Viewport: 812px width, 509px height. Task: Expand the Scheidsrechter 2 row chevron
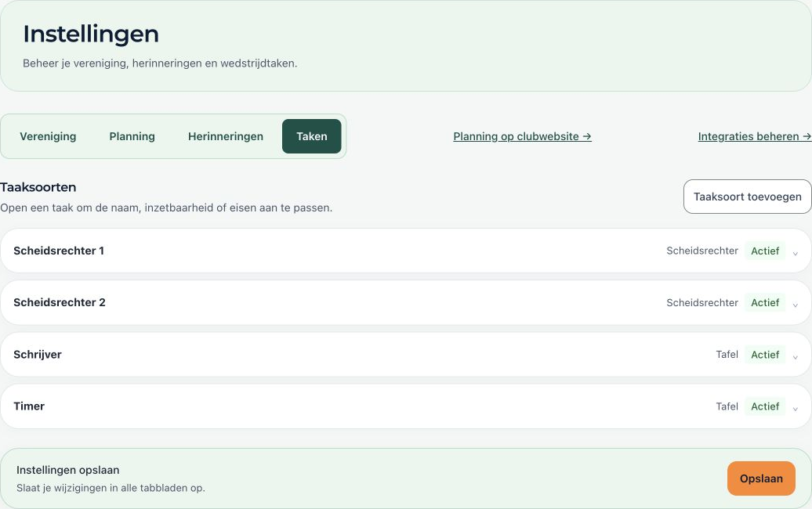click(x=796, y=305)
